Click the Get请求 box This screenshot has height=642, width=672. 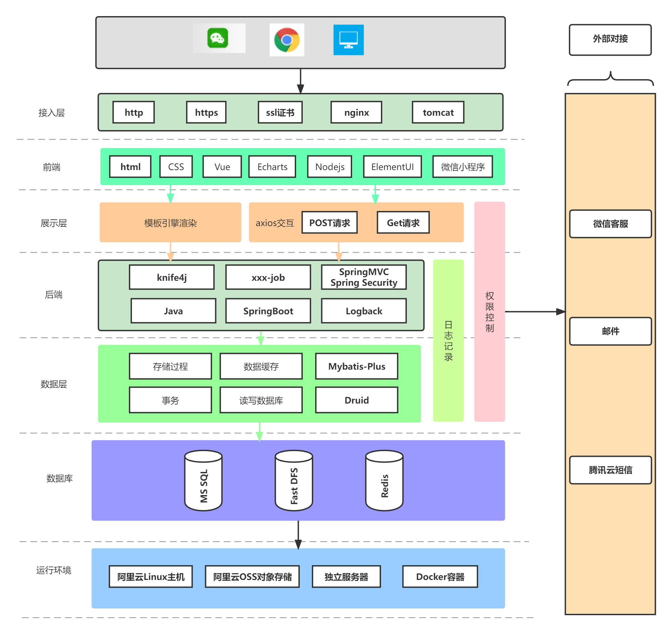click(403, 222)
